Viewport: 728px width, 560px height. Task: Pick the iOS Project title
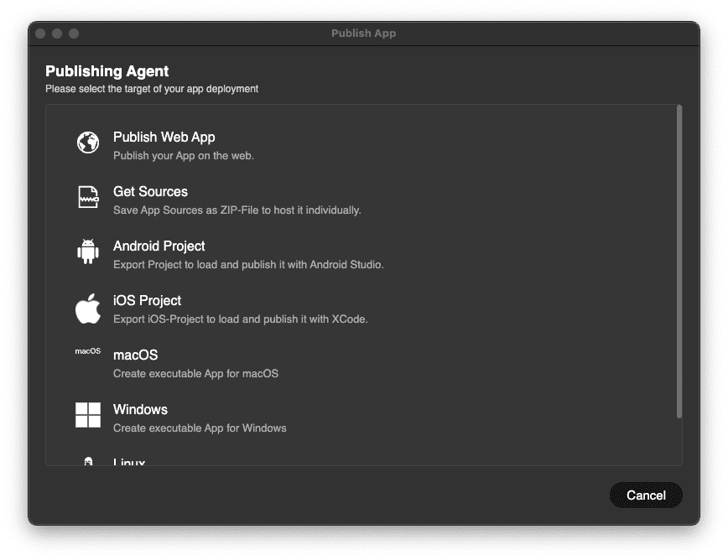pos(148,301)
